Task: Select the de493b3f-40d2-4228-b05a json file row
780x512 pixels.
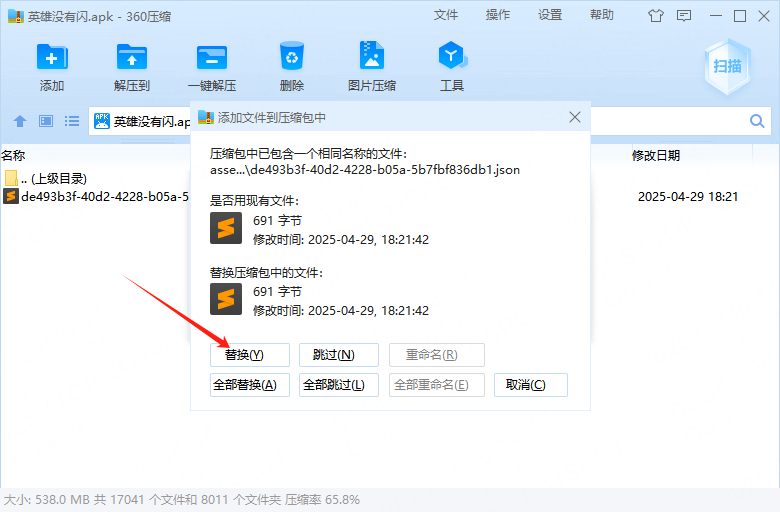Action: 96,197
